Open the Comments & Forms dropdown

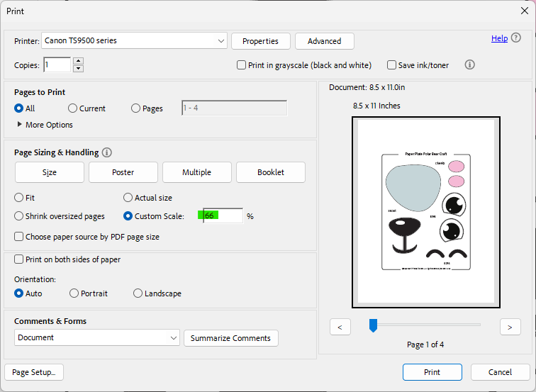[174, 338]
